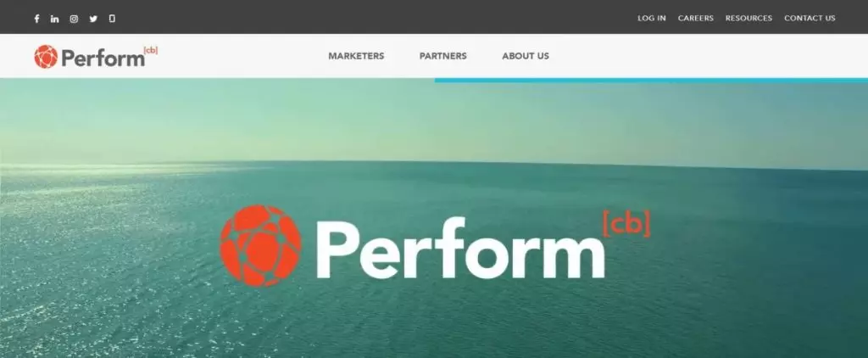Click the mobile phone icon in top bar
Screen dimensions: 868x358
point(112,19)
